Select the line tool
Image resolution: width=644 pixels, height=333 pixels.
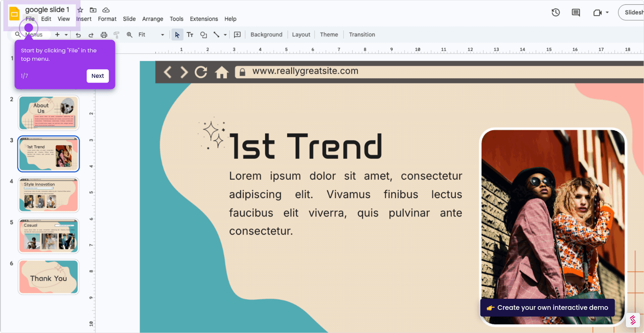coord(216,35)
